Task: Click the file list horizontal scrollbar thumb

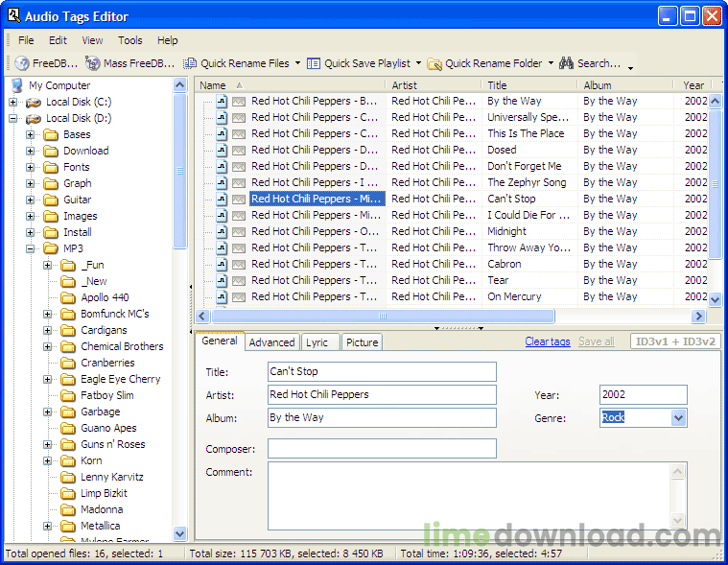Action: [383, 317]
